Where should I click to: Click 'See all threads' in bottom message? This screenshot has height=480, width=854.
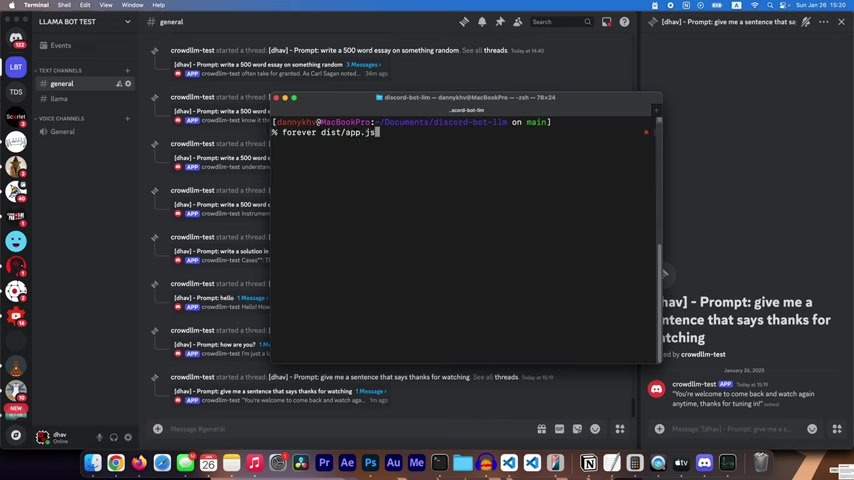coord(495,377)
